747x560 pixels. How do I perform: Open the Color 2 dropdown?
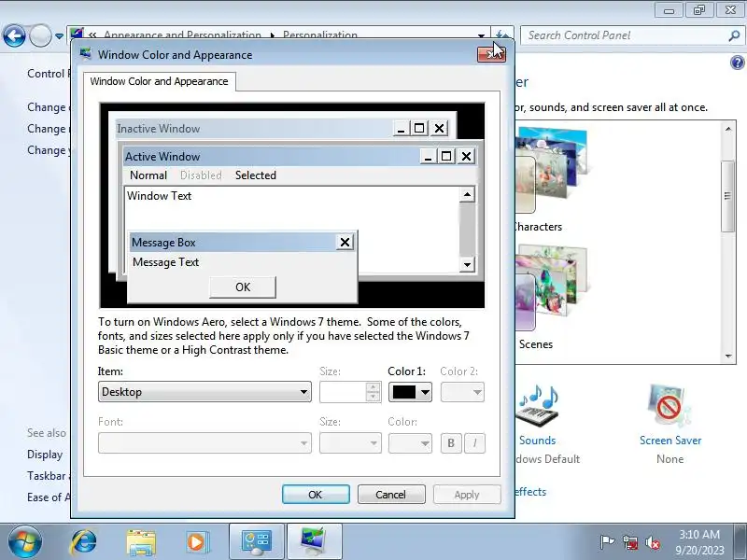tap(462, 392)
